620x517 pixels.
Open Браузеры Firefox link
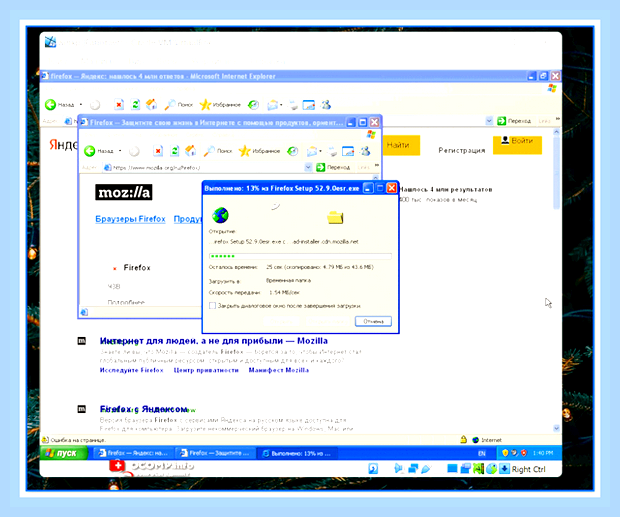pos(130,219)
